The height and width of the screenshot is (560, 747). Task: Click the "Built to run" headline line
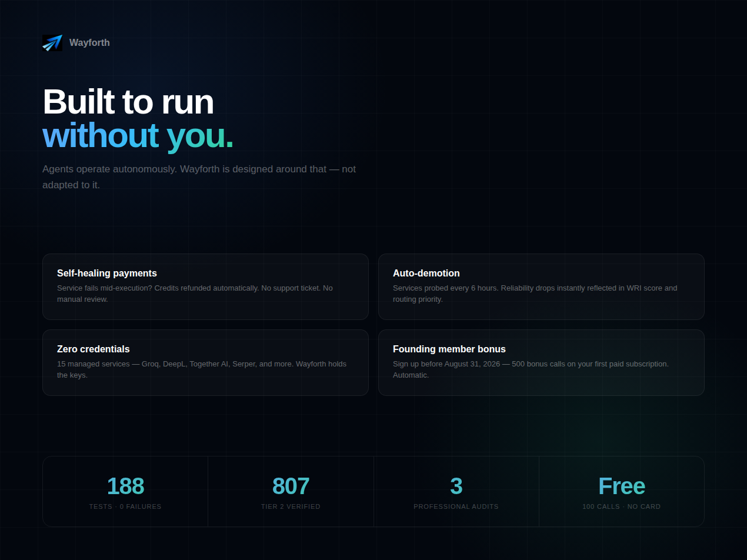coord(128,101)
